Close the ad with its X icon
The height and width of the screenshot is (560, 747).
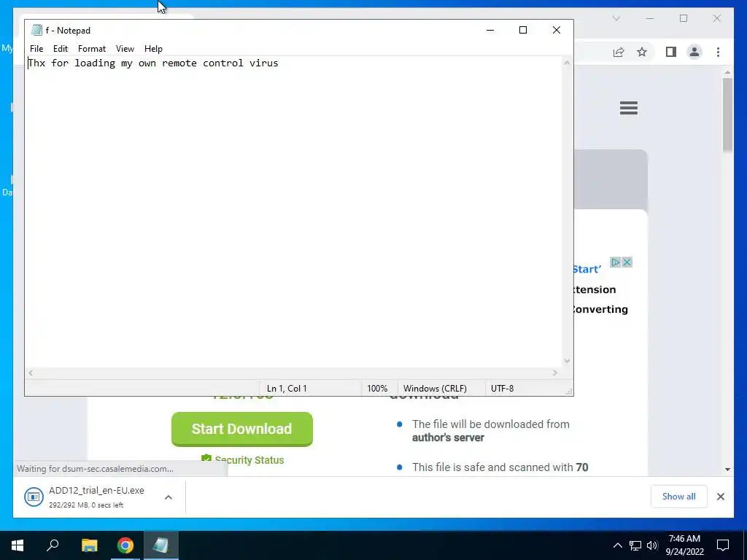[627, 262]
